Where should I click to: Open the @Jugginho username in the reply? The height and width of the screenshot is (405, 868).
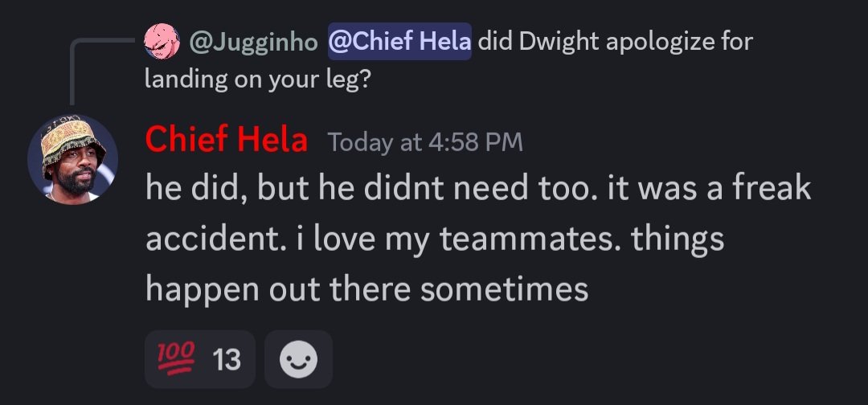pos(253,41)
